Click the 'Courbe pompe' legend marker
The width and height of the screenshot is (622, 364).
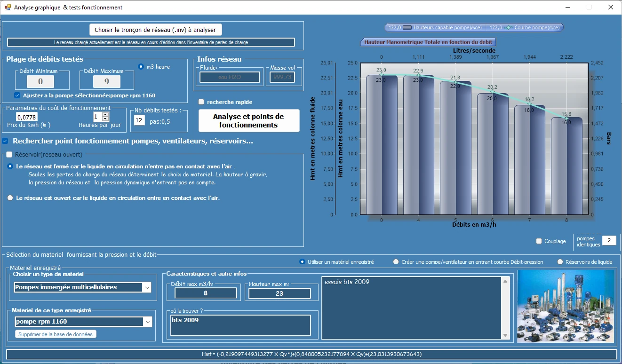[x=508, y=28]
